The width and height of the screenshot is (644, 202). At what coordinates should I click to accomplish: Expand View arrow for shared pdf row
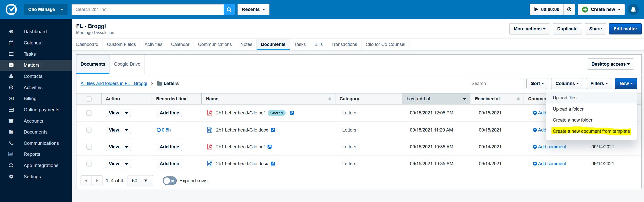click(x=126, y=113)
